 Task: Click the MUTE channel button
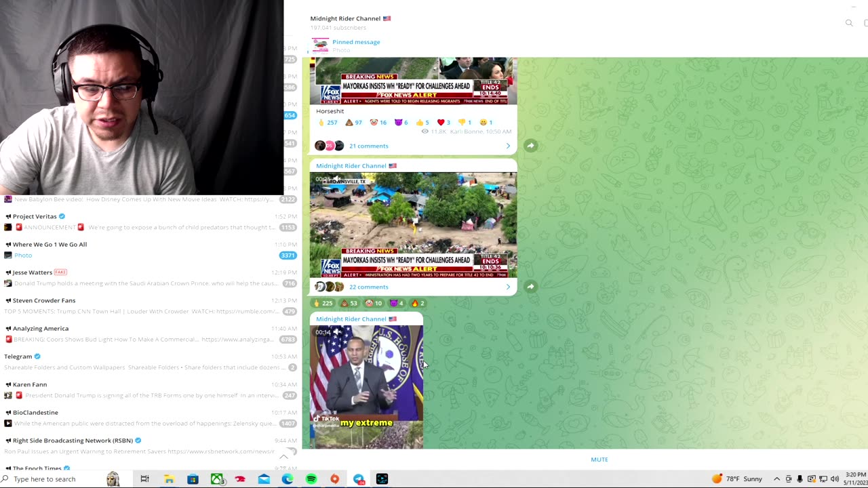tap(599, 460)
